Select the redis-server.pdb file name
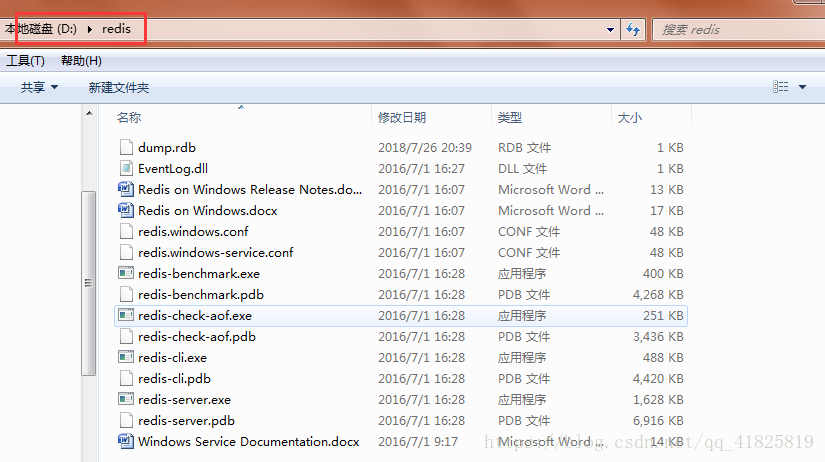Image resolution: width=825 pixels, height=462 pixels. click(x=186, y=421)
